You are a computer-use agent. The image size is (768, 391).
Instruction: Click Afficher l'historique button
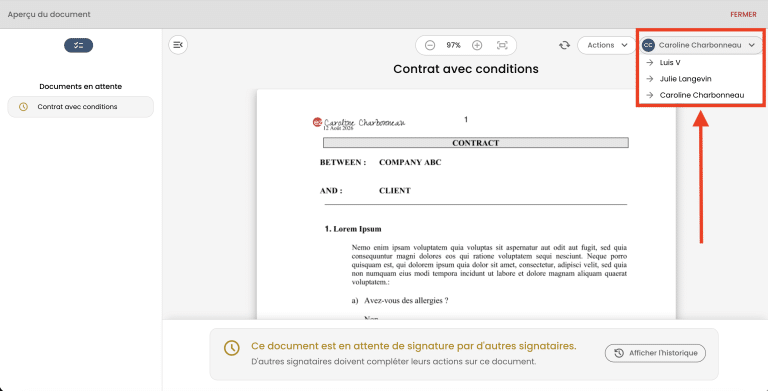655,353
